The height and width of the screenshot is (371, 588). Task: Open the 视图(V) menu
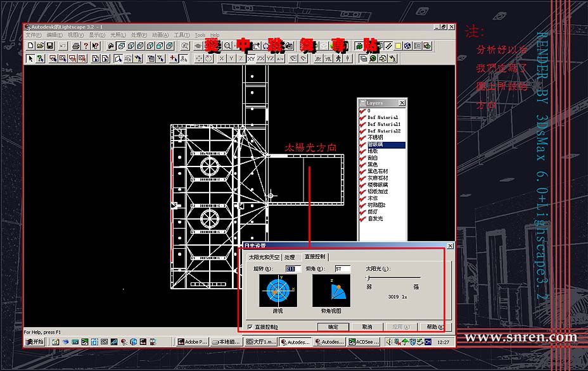(76, 35)
